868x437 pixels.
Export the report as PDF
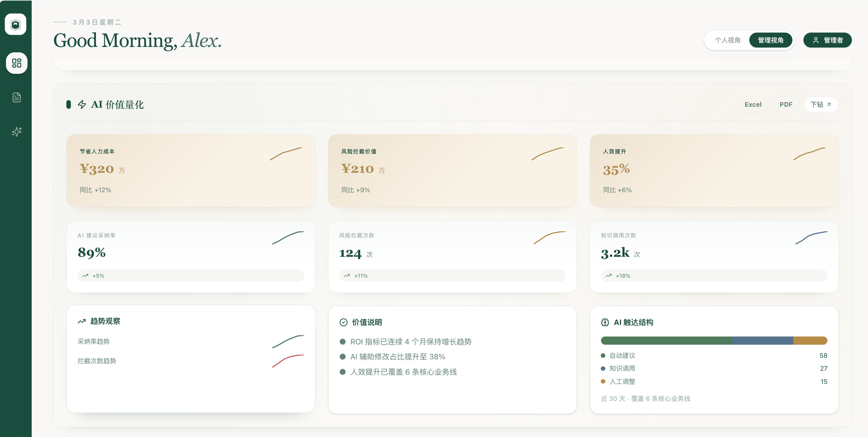coord(786,104)
